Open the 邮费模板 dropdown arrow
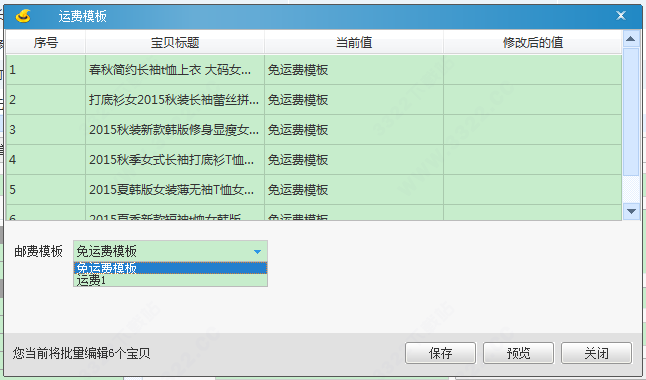646x380 pixels. 257,251
